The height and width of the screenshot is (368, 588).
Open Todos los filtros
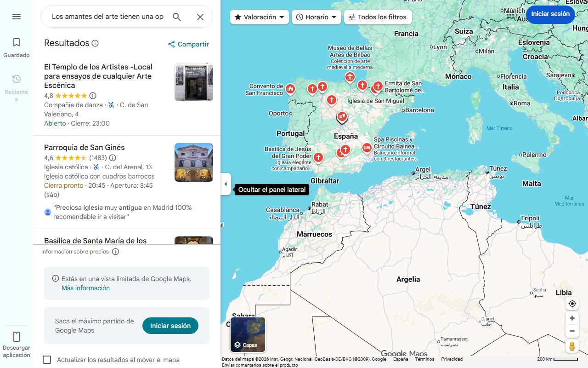coord(378,17)
